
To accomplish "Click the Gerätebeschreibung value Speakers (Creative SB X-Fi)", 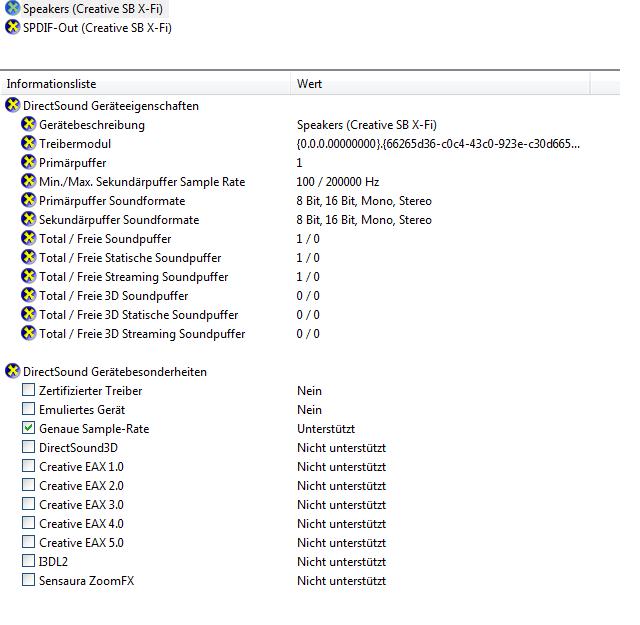I will pyautogui.click(x=367, y=125).
